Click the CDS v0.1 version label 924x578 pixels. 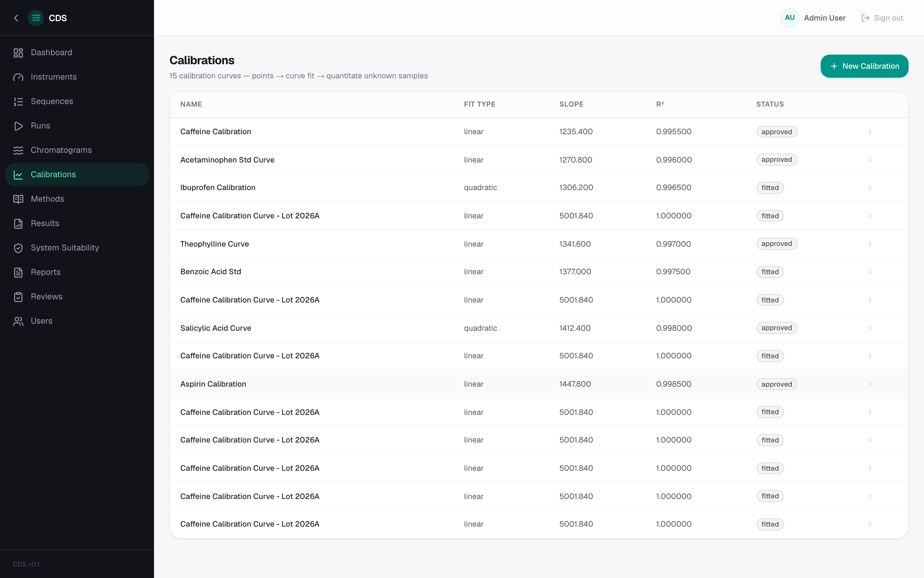[26, 564]
